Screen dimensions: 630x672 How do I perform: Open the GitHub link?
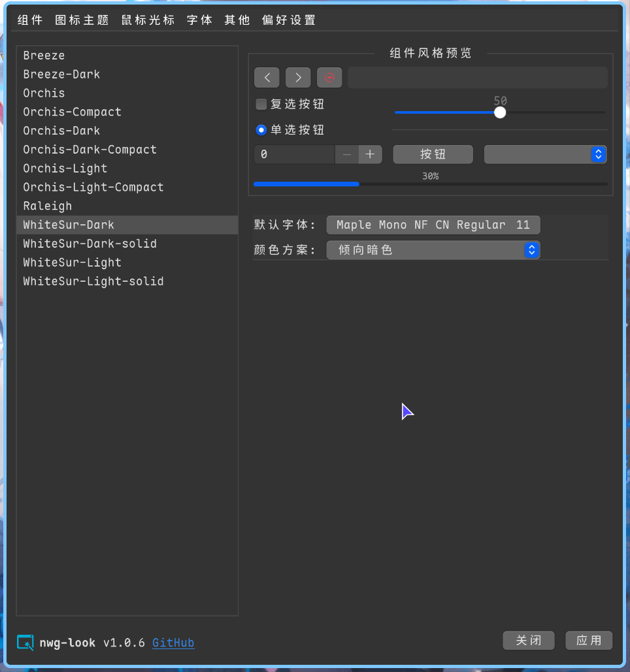[x=173, y=643]
